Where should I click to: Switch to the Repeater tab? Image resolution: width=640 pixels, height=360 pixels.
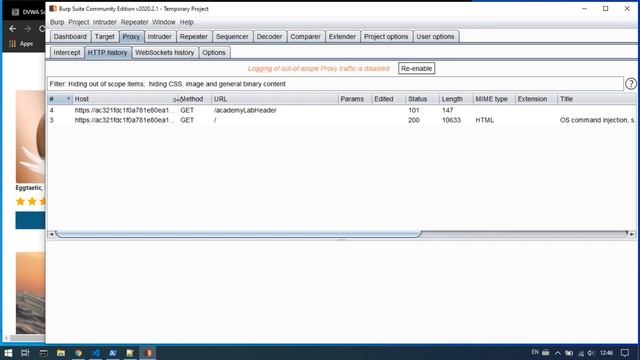pyautogui.click(x=194, y=37)
